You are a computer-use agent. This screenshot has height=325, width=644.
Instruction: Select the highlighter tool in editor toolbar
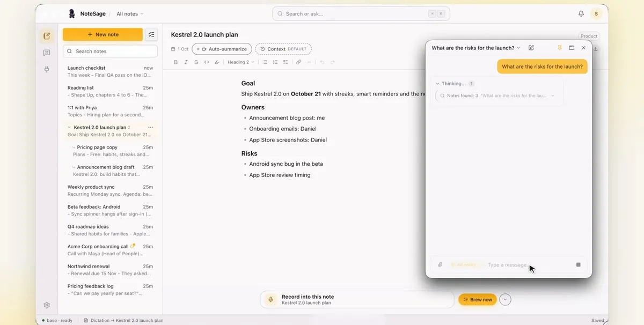click(217, 62)
